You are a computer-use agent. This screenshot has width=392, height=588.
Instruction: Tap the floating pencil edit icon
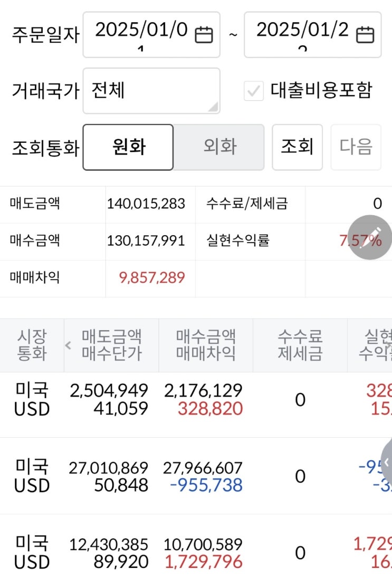pyautogui.click(x=374, y=237)
